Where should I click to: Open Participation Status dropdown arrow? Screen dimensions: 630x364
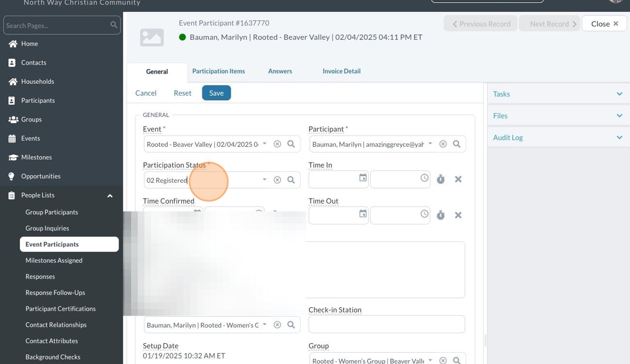[x=264, y=179]
